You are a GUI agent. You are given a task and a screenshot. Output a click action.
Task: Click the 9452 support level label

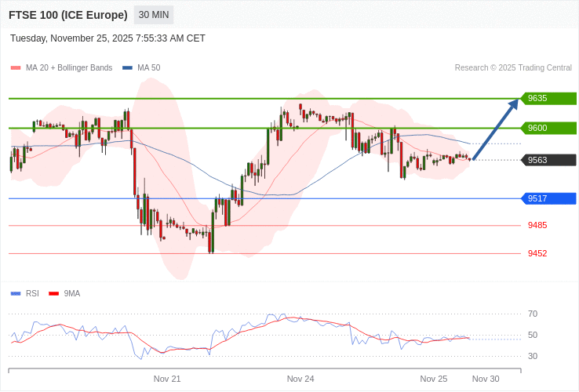[537, 253]
